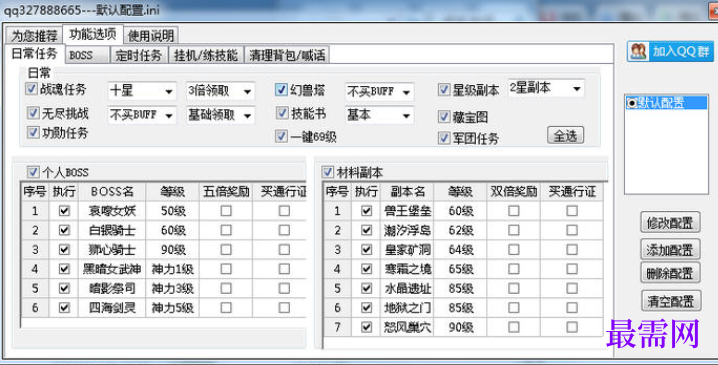Toggle the 星级副本 checkbox

point(444,89)
